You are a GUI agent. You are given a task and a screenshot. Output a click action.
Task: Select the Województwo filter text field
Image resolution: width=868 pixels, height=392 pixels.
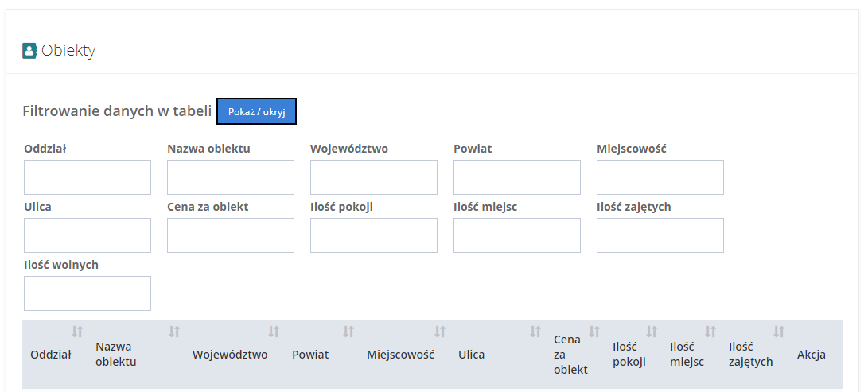374,177
